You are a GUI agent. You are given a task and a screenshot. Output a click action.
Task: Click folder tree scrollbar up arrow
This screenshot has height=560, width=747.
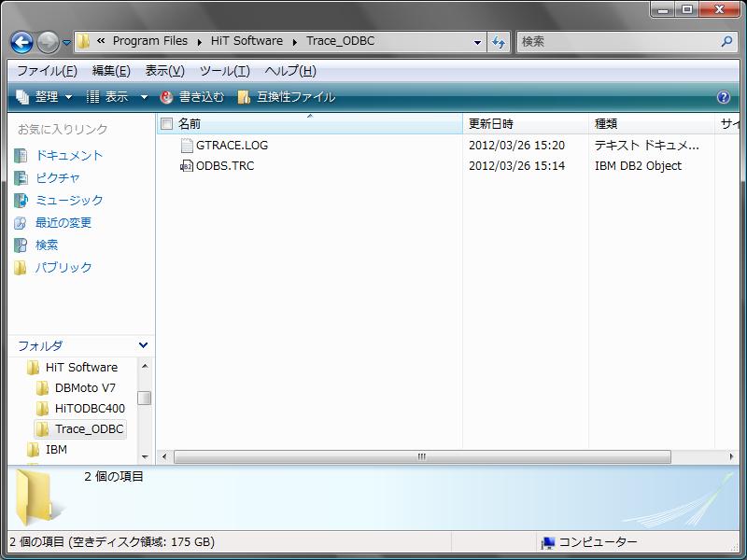coord(145,366)
